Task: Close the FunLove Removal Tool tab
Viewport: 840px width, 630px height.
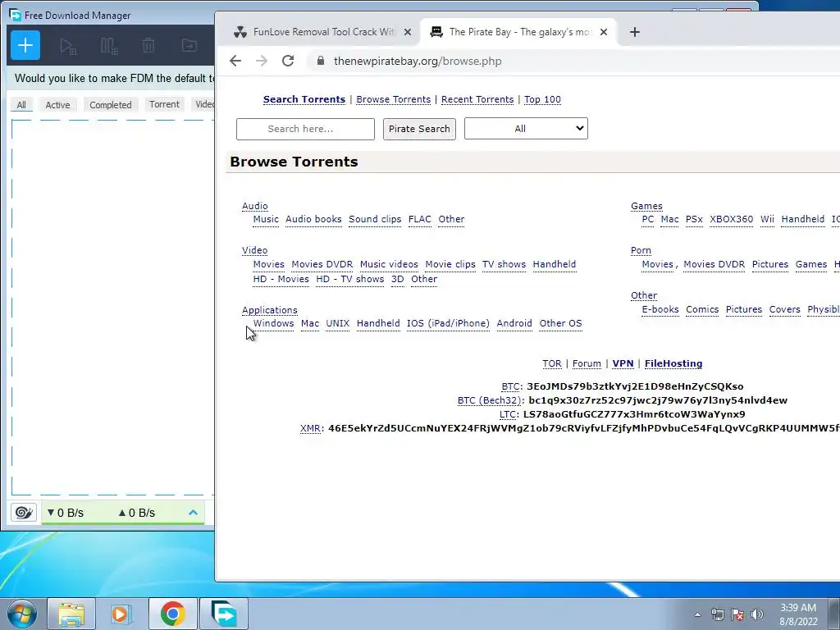Action: [408, 32]
